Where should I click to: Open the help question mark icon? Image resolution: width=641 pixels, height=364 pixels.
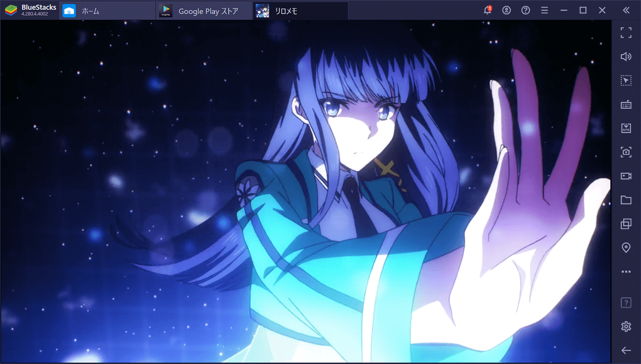pyautogui.click(x=526, y=10)
